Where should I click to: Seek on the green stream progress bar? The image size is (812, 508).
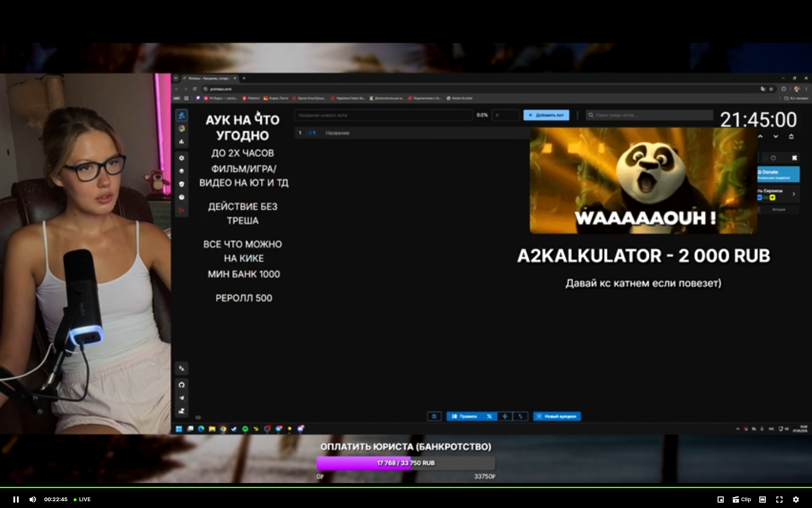click(x=406, y=487)
